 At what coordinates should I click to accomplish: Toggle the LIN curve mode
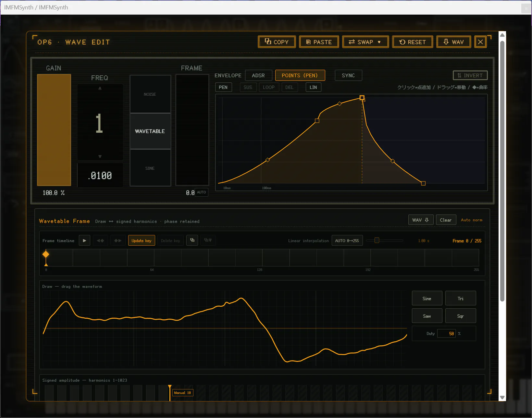pos(313,87)
